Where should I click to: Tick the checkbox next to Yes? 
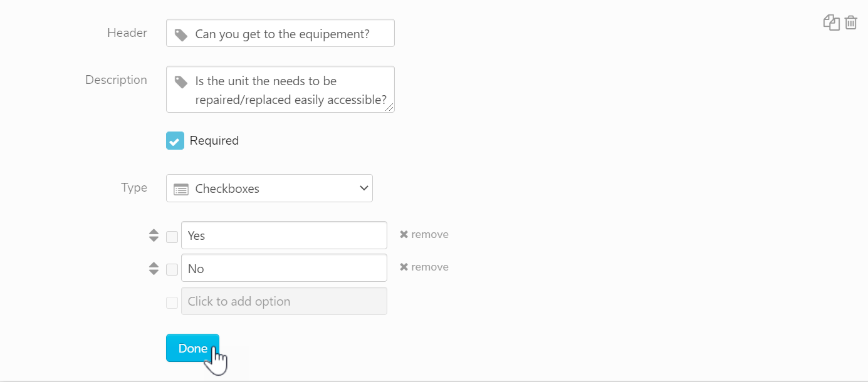[x=172, y=237]
